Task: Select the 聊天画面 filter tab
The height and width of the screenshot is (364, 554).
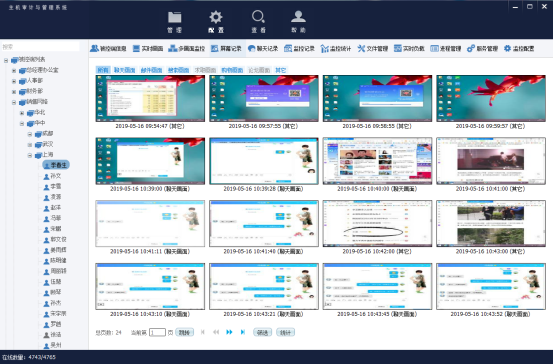Action: coord(124,70)
